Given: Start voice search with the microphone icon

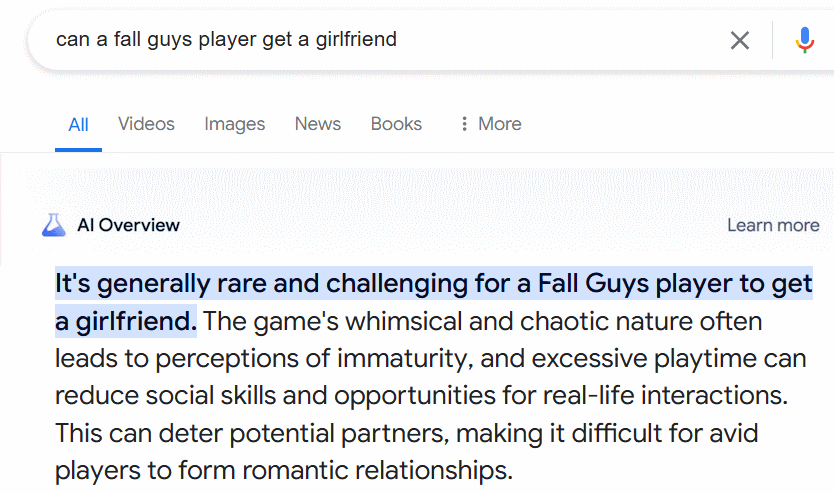Looking at the screenshot, I should coord(805,40).
